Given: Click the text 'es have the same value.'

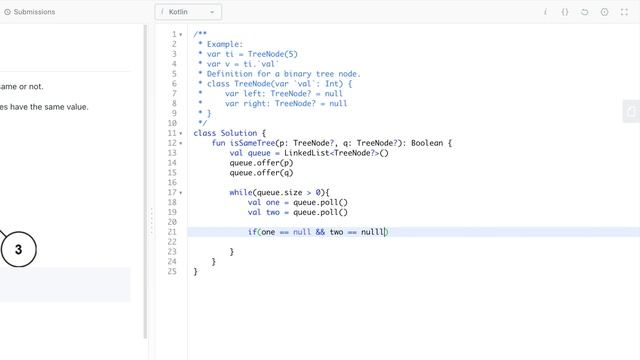Looking at the screenshot, I should point(44,107).
